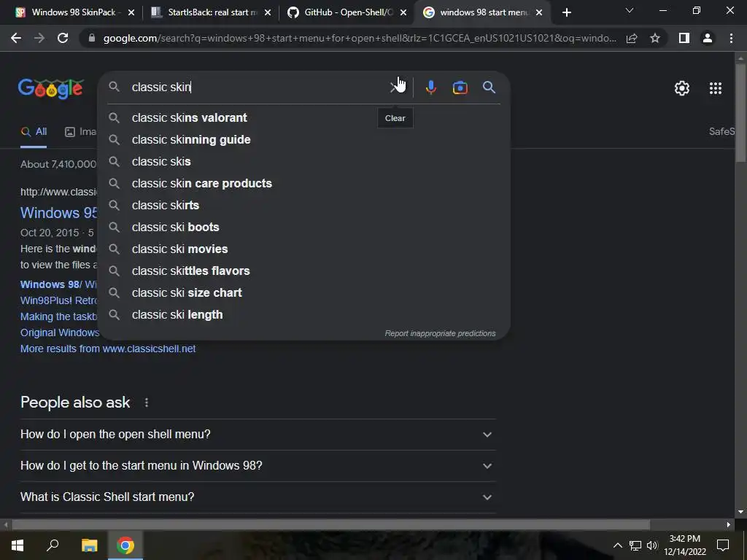
Task: Choose suggestion classic skis
Action: point(304,161)
